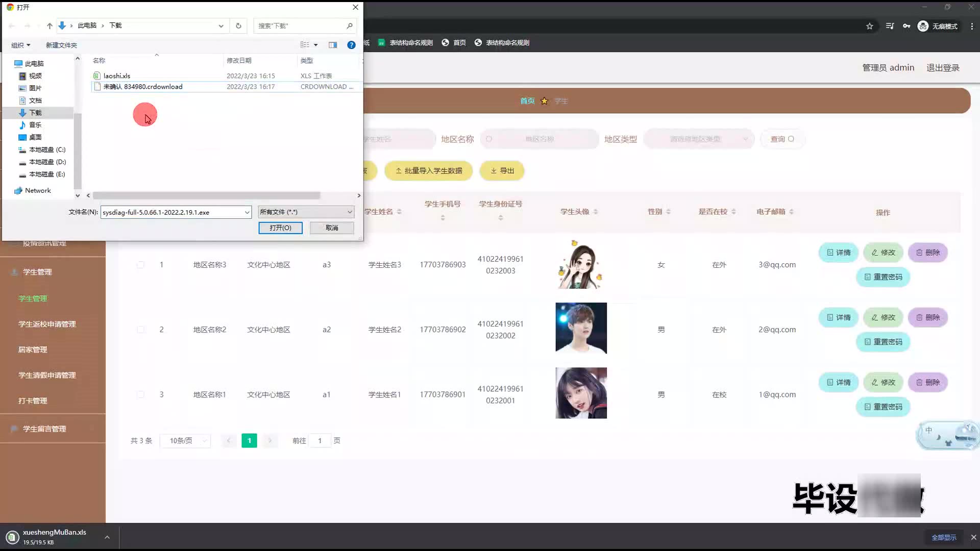980x551 pixels.
Task: Tick checkbox for row 地区名称1
Action: (x=140, y=394)
